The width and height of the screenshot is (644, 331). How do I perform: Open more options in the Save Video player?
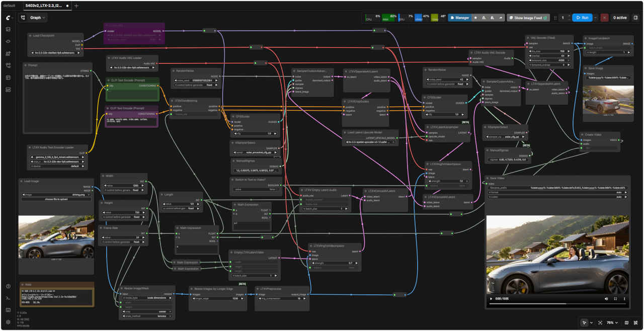pos(624,299)
